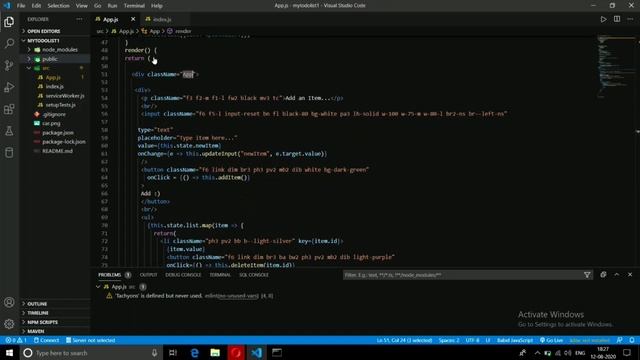Open the File menu
Viewport: 640px width, 360px height.
click(x=21, y=6)
